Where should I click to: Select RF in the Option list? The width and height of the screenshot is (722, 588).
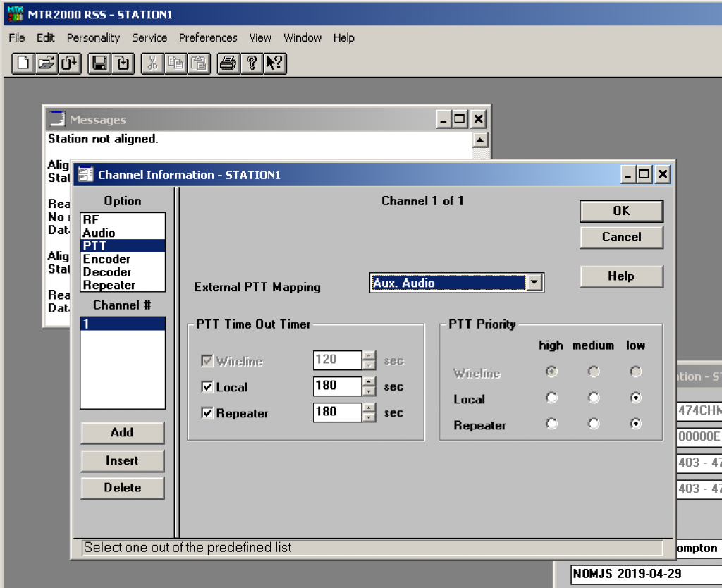point(123,220)
